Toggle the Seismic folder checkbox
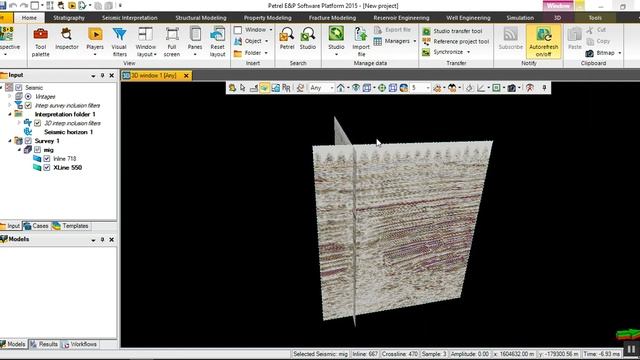This screenshot has width=640, height=360. pos(19,88)
